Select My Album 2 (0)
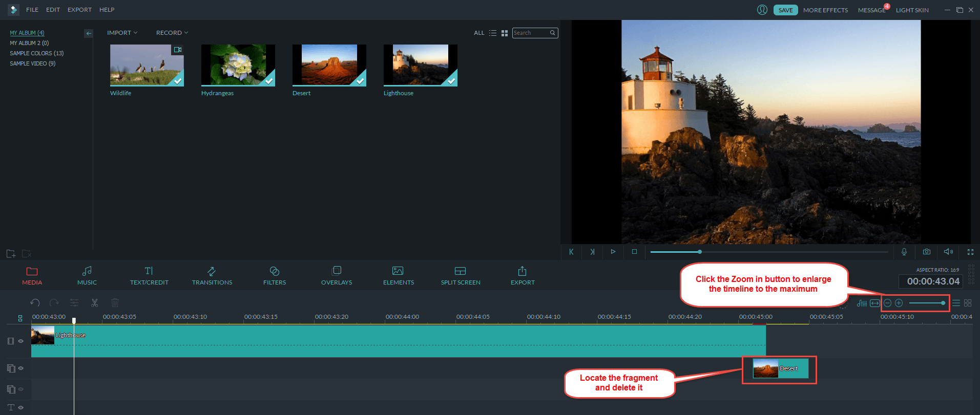 [x=29, y=43]
